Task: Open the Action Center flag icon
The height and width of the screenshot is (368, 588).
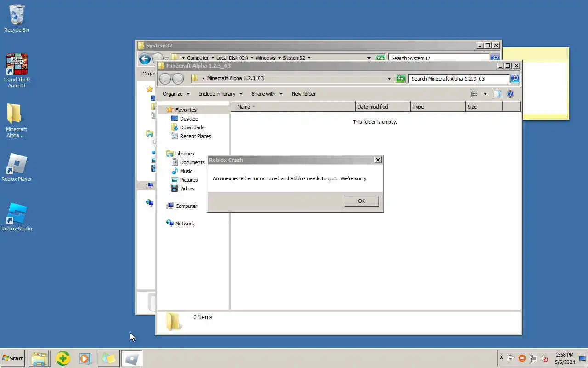Action: click(x=511, y=358)
